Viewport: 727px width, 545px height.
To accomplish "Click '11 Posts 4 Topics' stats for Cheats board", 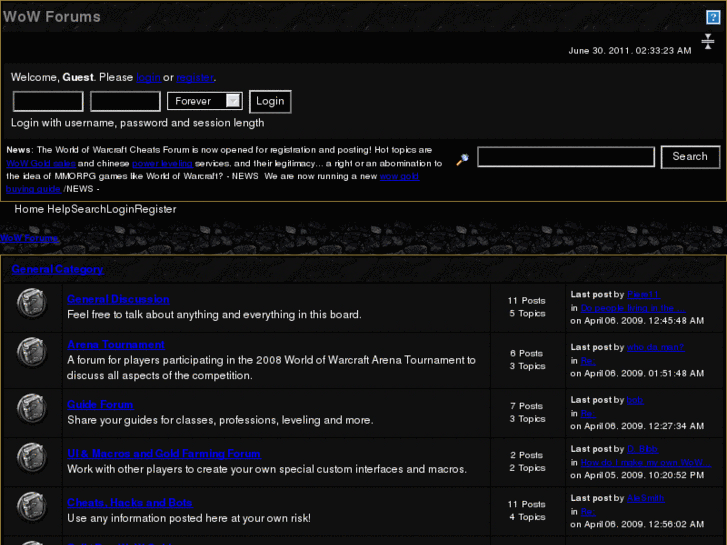I will 527,511.
